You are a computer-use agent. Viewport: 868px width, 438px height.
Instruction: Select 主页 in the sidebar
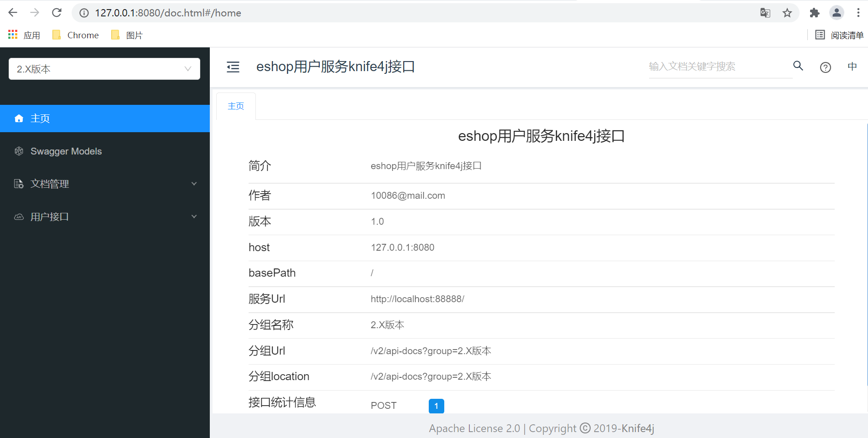point(105,119)
